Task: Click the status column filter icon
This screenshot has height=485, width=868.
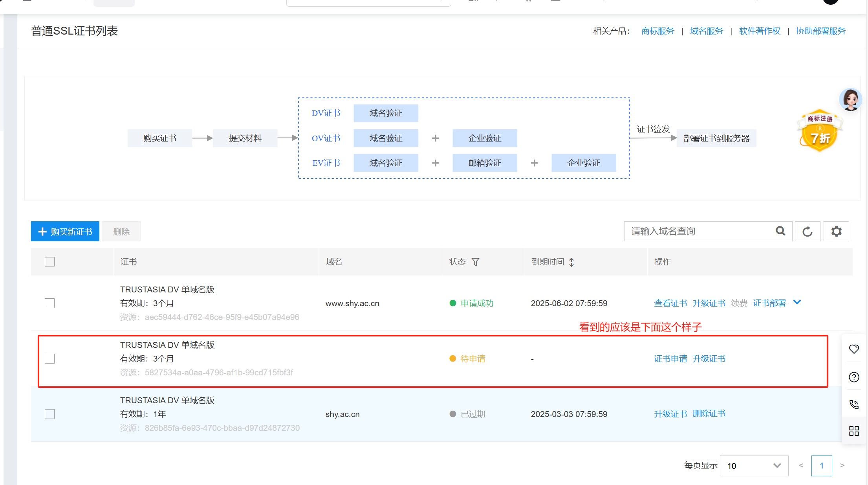Action: tap(475, 262)
